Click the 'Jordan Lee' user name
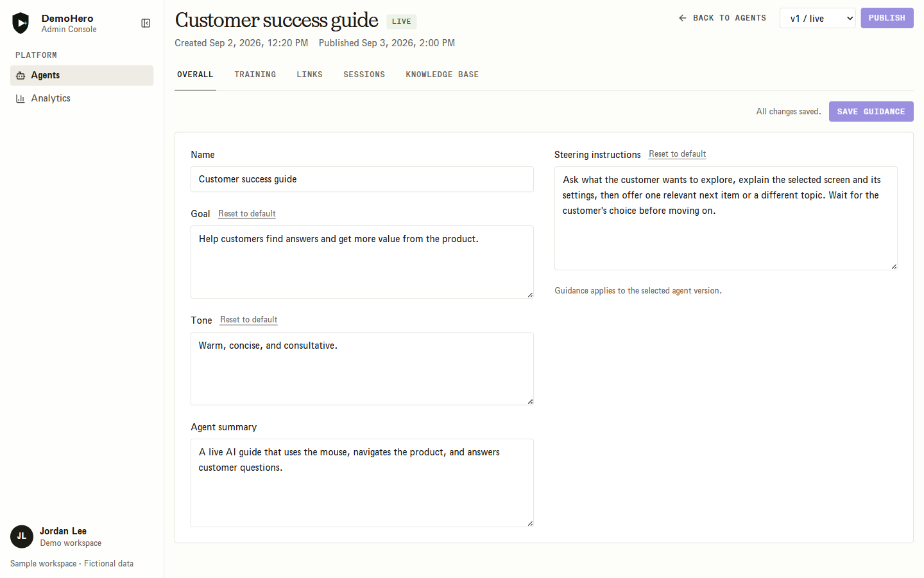 point(63,531)
